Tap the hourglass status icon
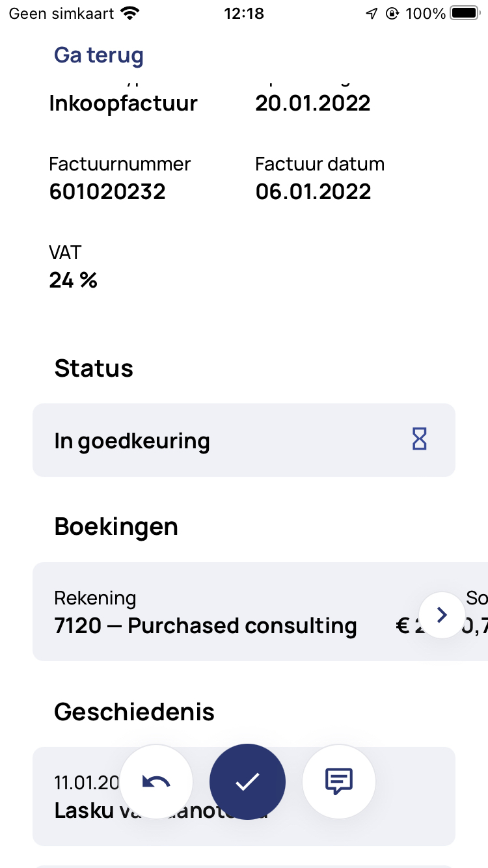The image size is (488, 868). click(420, 441)
